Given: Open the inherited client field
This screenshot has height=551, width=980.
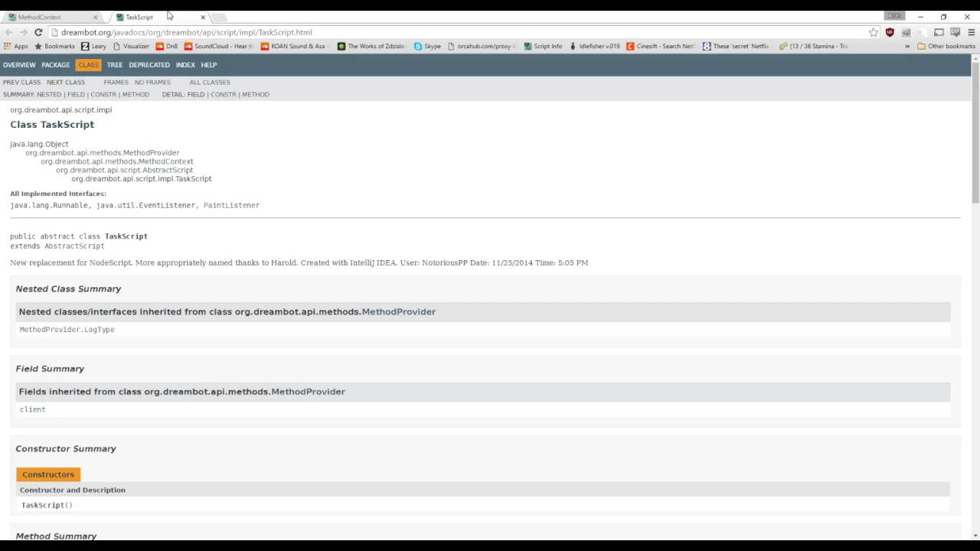Looking at the screenshot, I should (x=32, y=409).
